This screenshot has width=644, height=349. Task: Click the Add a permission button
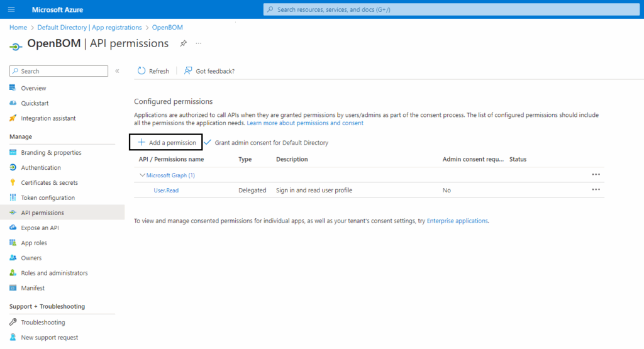166,143
